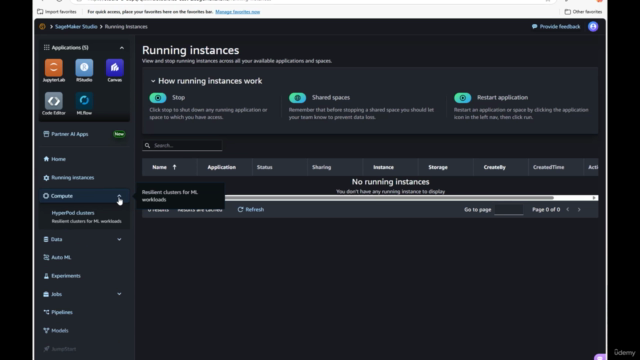
Task: Expand the Jobs menu chevron
Action: click(x=119, y=294)
